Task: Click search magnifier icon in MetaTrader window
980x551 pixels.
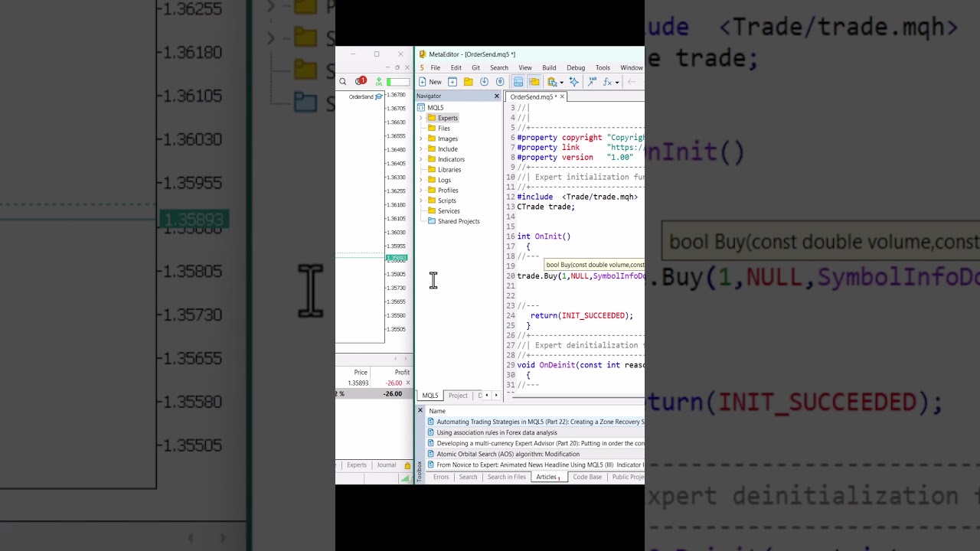Action: 342,81
